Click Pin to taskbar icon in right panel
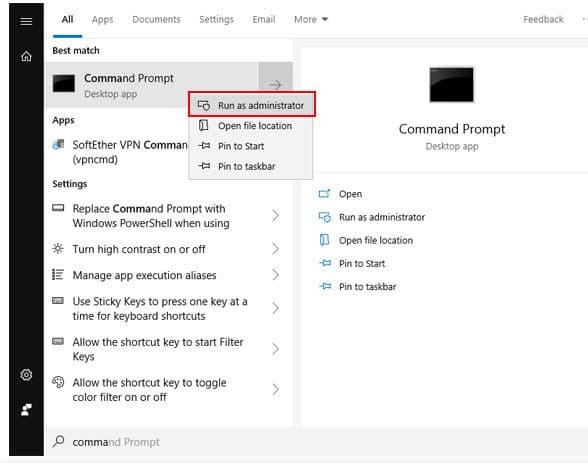588x463 pixels. pyautogui.click(x=325, y=286)
